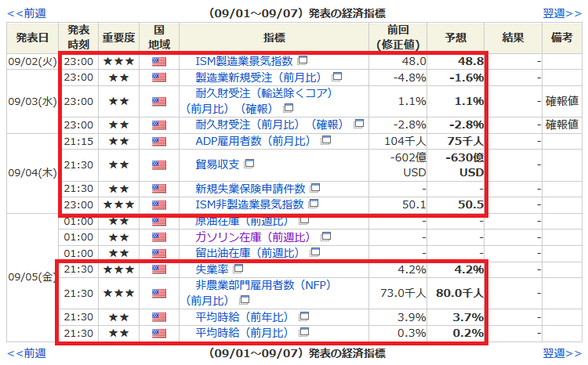588x365 pixels.
Task: Open the top 前週 previous week link
Action: 26,13
